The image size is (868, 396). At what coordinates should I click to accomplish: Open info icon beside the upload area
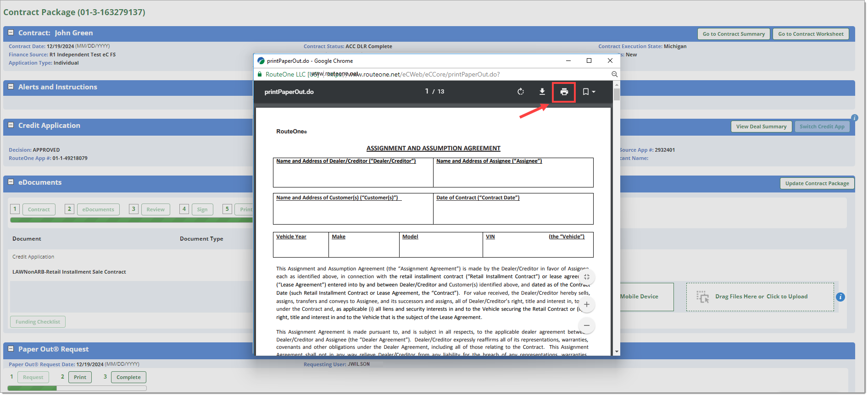pos(840,297)
